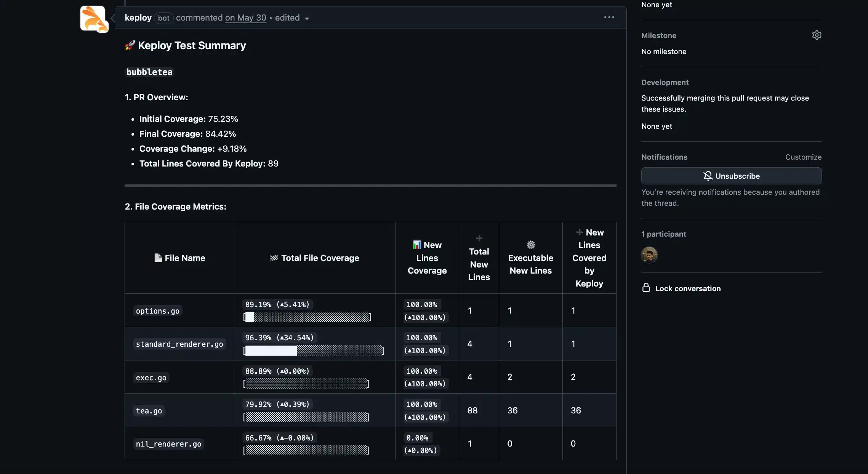The width and height of the screenshot is (868, 474).
Task: Click the File Name column header
Action: pyautogui.click(x=179, y=258)
